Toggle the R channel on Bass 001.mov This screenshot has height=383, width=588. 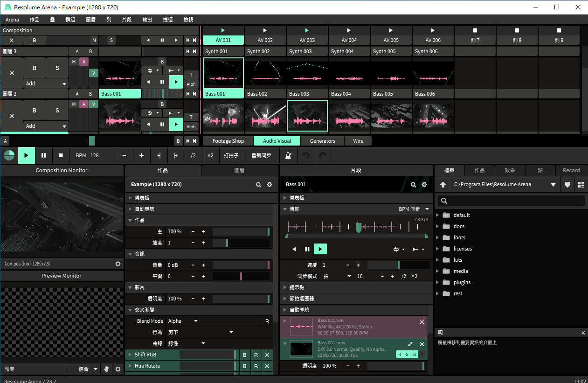400,355
